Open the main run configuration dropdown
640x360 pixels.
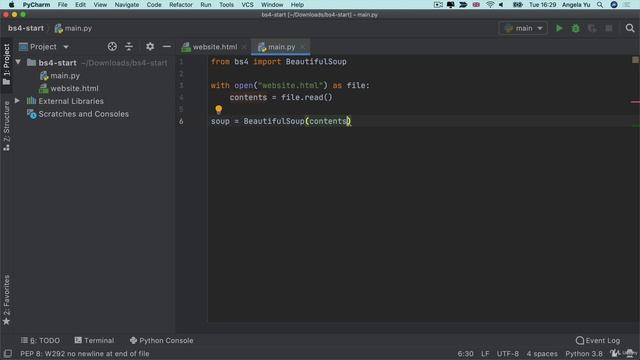tap(523, 28)
